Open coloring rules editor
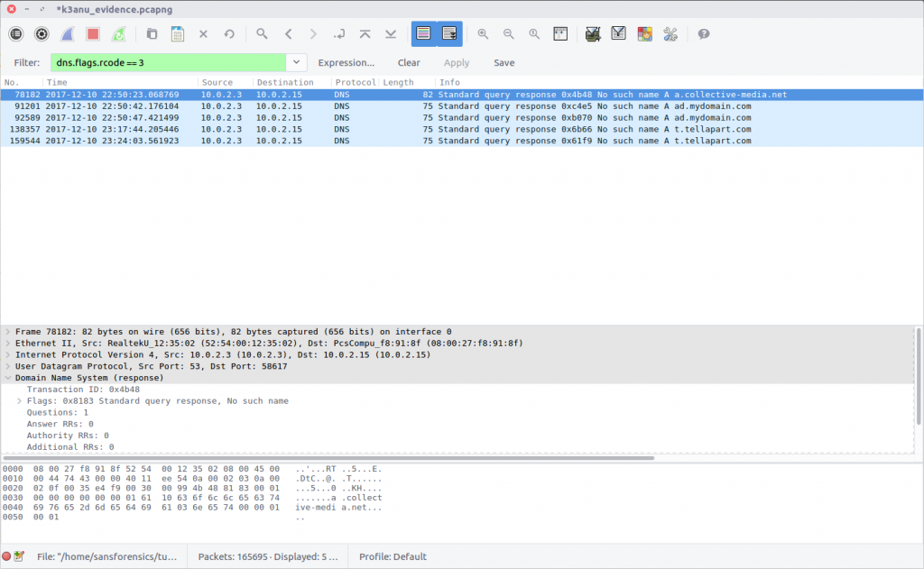The height and width of the screenshot is (569, 924). [x=644, y=34]
